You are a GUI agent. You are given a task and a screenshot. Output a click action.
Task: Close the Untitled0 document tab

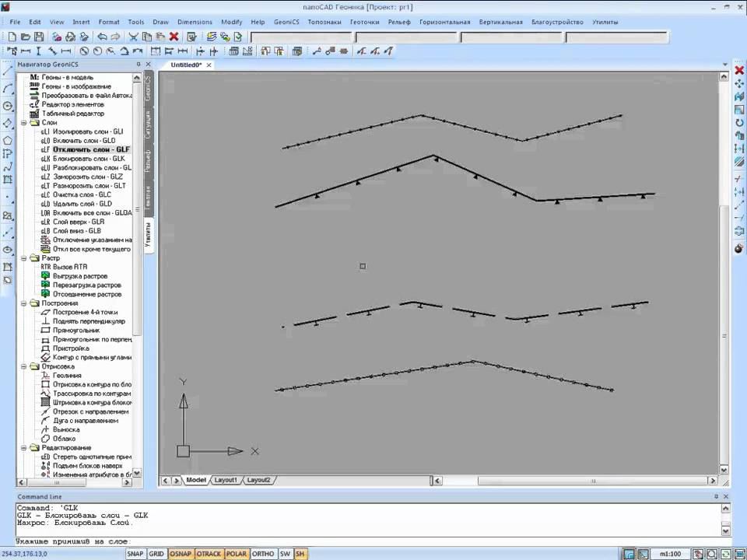(x=209, y=65)
